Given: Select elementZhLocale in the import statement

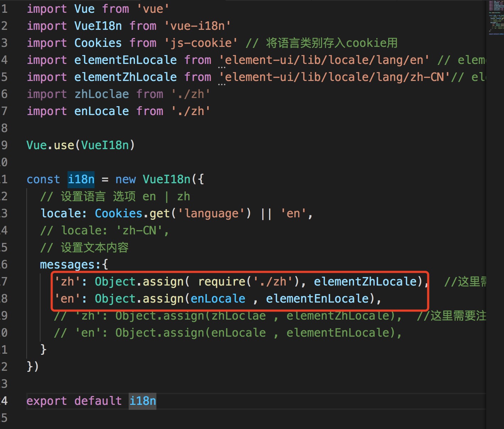Looking at the screenshot, I should (x=125, y=77).
